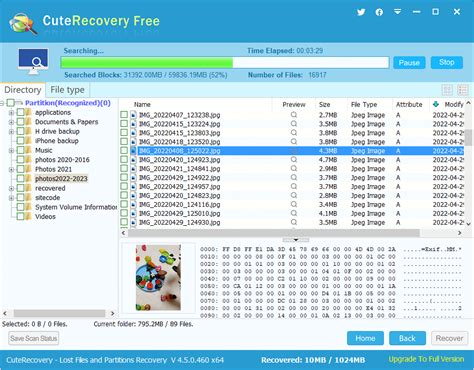Click the file list horizontal scrollbar
This screenshot has width=474, height=370.
coord(274,233)
